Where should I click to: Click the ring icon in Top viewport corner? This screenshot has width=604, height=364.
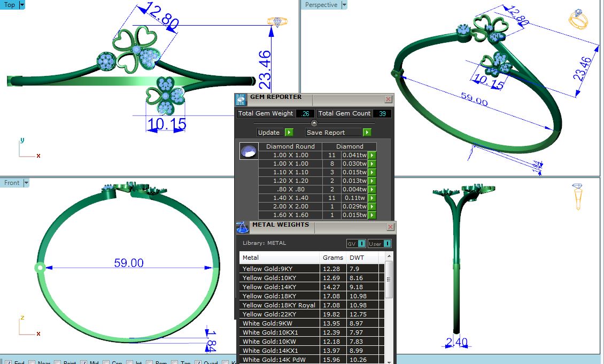pyautogui.click(x=277, y=22)
